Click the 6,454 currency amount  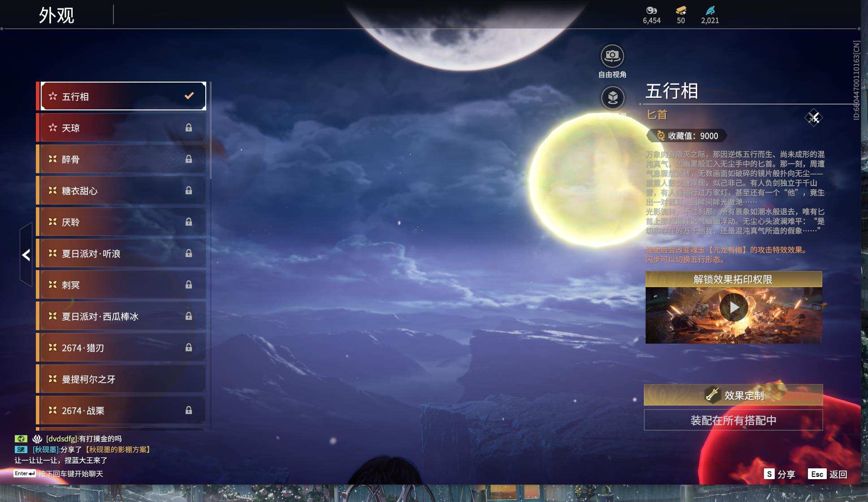[651, 21]
